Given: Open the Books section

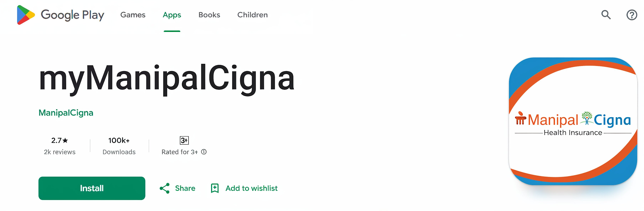Looking at the screenshot, I should (x=209, y=15).
